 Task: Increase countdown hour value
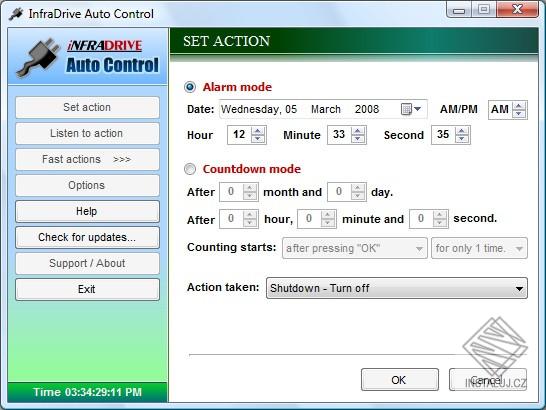click(250, 215)
